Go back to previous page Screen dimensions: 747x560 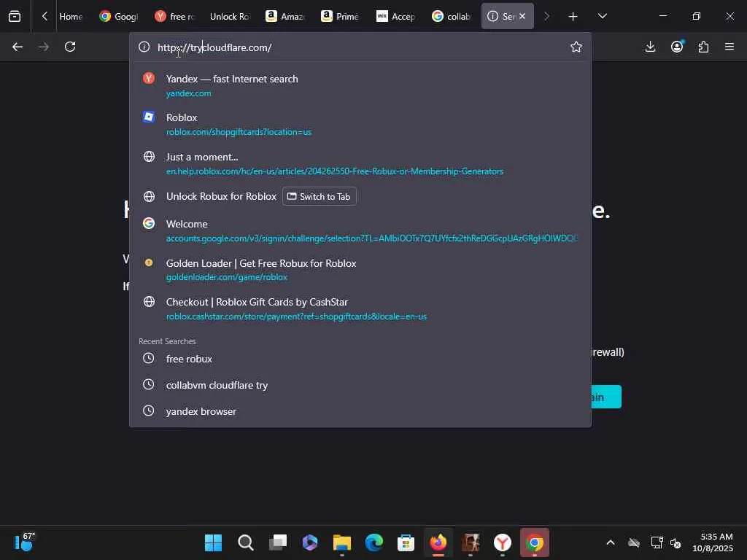pos(18,47)
